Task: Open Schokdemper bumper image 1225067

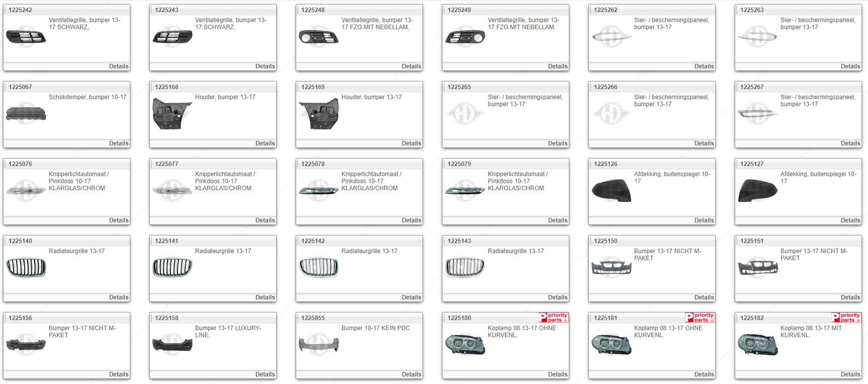Action: [26, 114]
